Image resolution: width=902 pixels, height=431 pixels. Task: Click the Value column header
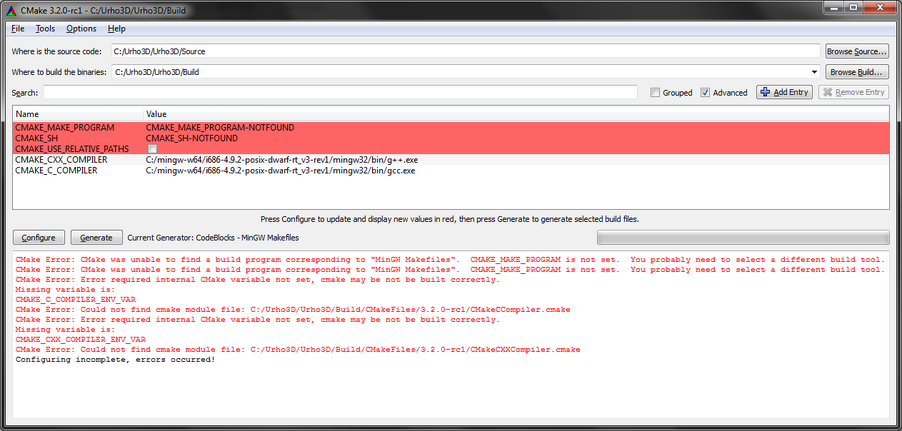(x=516, y=114)
